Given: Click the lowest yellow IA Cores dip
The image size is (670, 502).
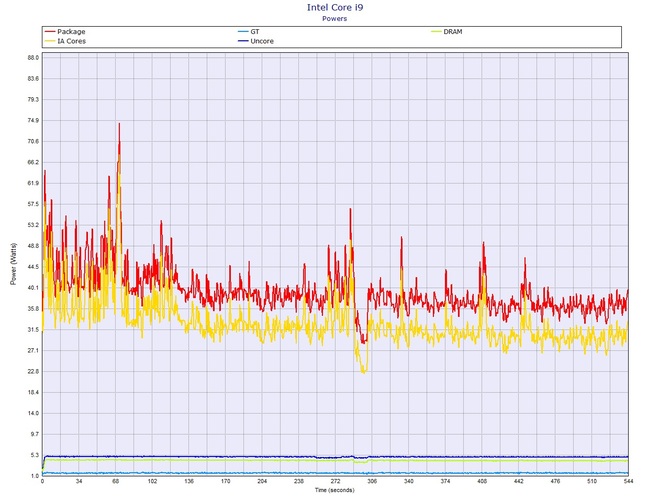Looking at the screenshot, I should [x=364, y=372].
